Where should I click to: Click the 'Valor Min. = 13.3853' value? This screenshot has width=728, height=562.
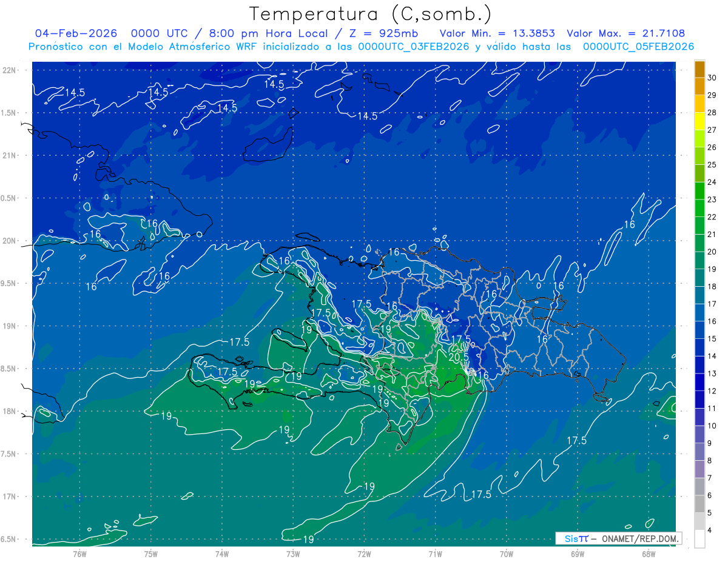click(x=497, y=33)
